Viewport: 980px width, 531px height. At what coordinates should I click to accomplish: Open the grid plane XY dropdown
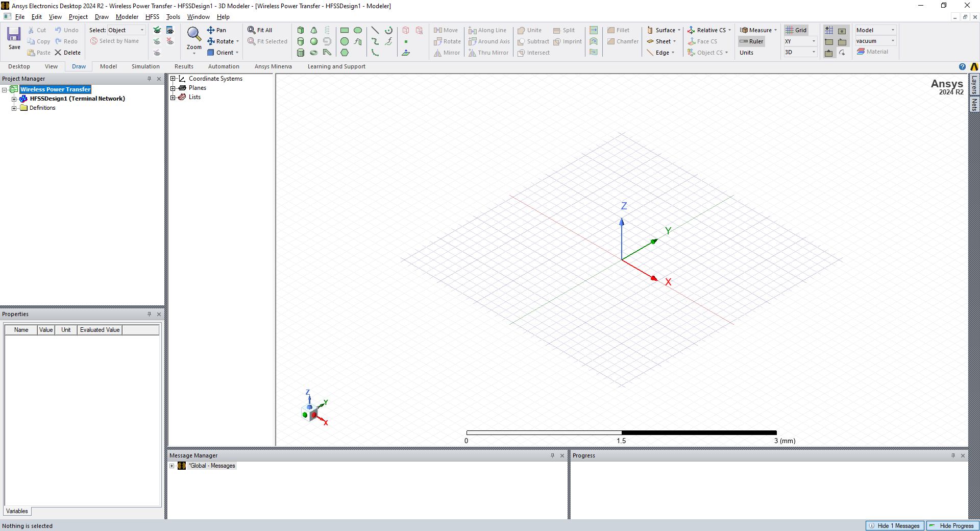813,41
